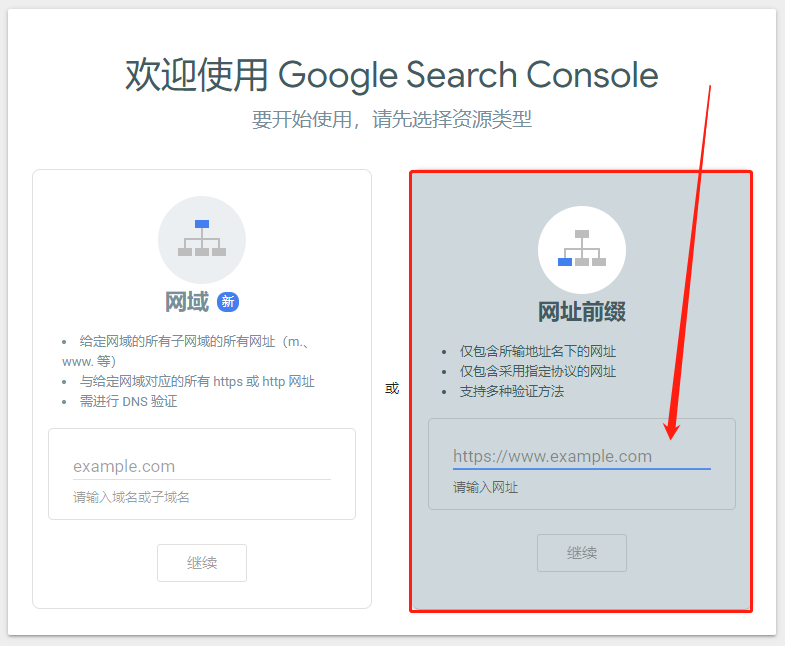The height and width of the screenshot is (646, 785).
Task: Click 继续 button in 网域 card
Action: click(x=202, y=563)
